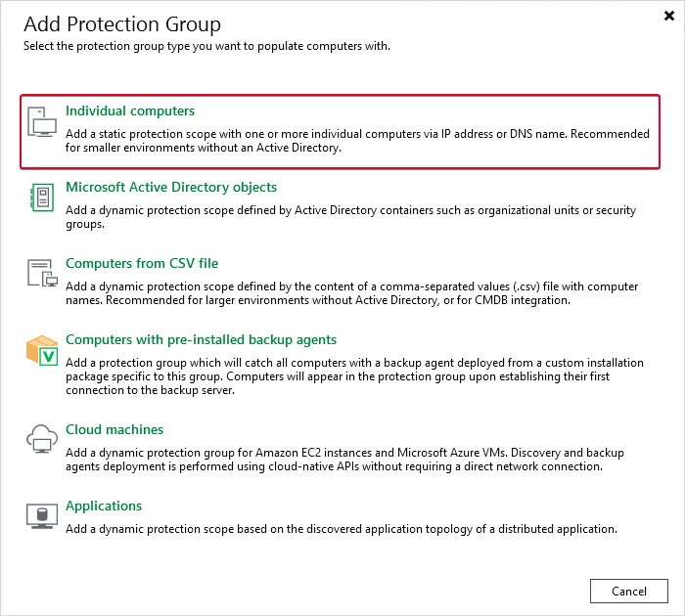Viewport: 685px width, 616px height.
Task: Select Computers with pre-installed backup agents
Action: (x=201, y=339)
